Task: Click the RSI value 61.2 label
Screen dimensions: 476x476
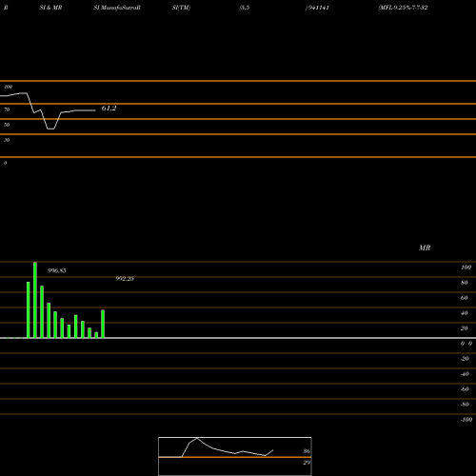Action: coord(109,109)
